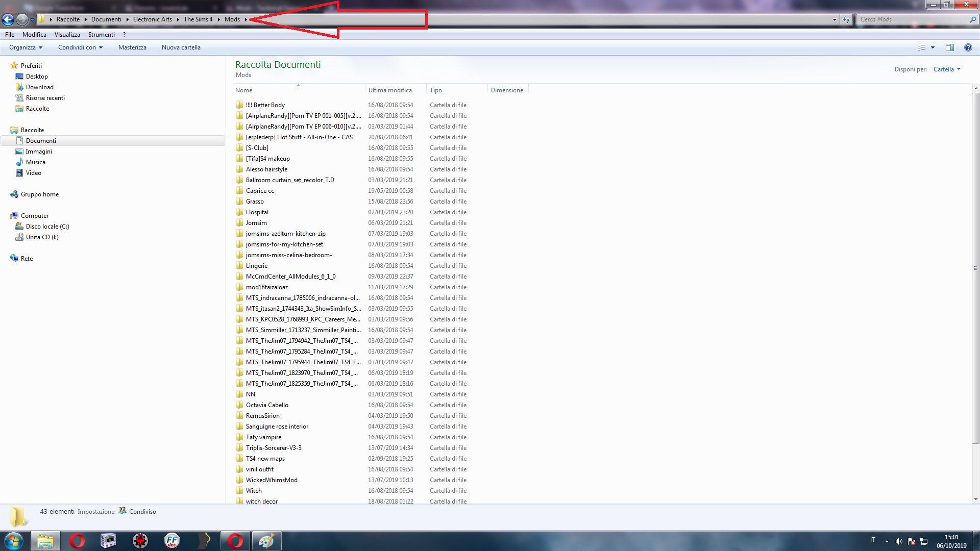Viewport: 980px width, 551px height.
Task: Click the refresh button beside address bar
Action: coord(846,19)
